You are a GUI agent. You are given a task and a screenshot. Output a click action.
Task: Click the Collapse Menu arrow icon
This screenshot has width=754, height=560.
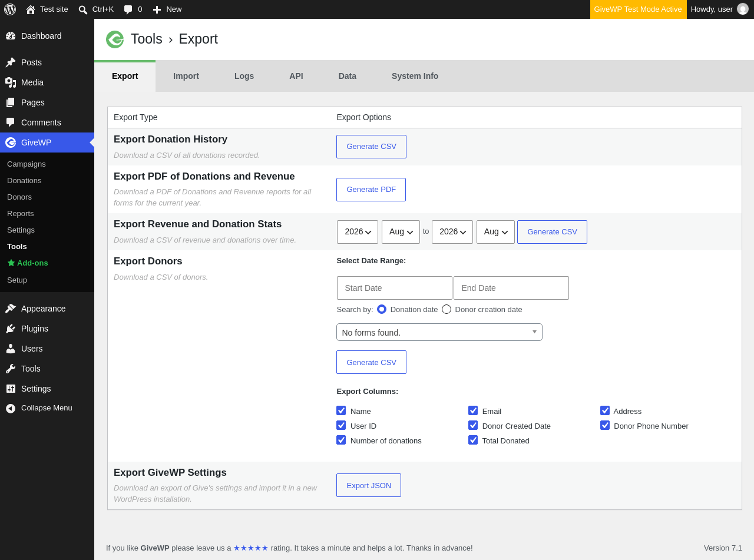pos(11,408)
